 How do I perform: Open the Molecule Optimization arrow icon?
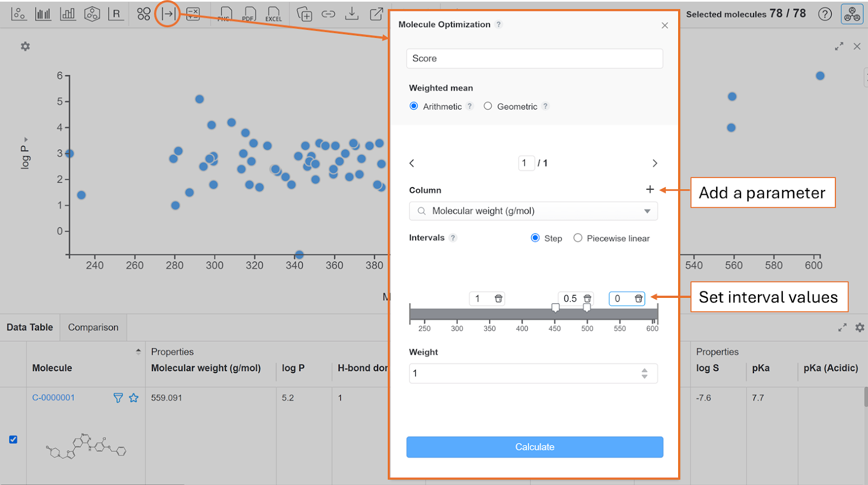(168, 14)
